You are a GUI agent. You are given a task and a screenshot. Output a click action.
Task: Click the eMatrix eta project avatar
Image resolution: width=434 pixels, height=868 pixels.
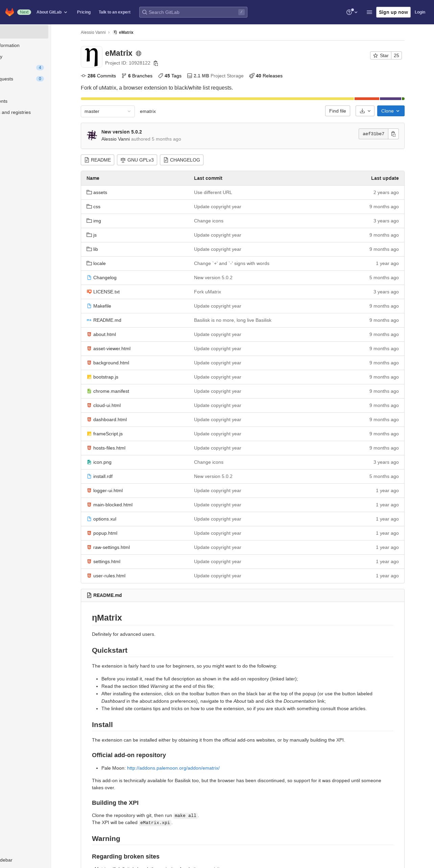92,57
